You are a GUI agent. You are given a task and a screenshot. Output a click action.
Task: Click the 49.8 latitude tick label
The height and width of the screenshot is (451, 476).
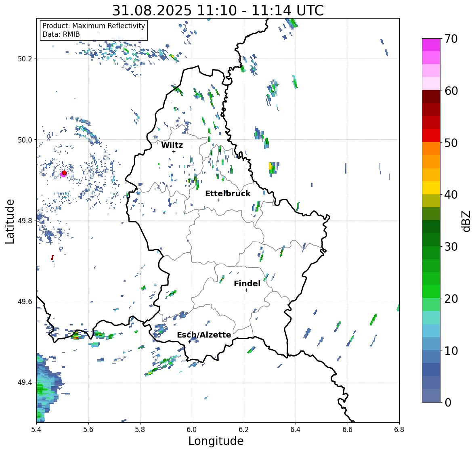[x=25, y=220]
